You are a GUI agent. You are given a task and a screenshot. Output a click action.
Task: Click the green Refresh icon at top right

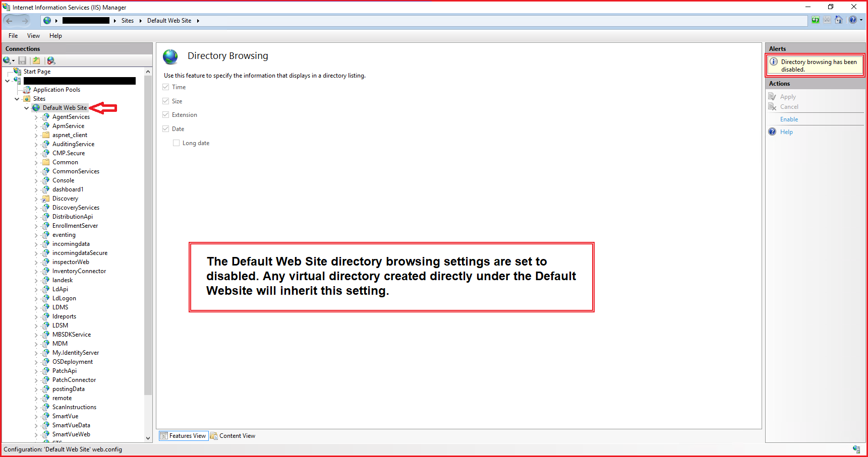coord(816,20)
